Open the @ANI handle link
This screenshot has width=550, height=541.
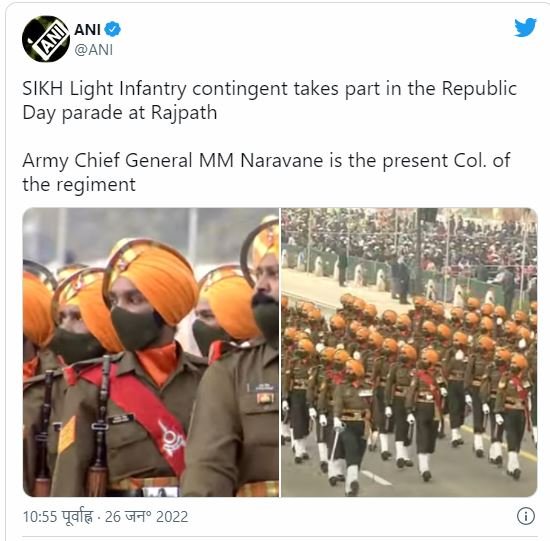pyautogui.click(x=93, y=50)
